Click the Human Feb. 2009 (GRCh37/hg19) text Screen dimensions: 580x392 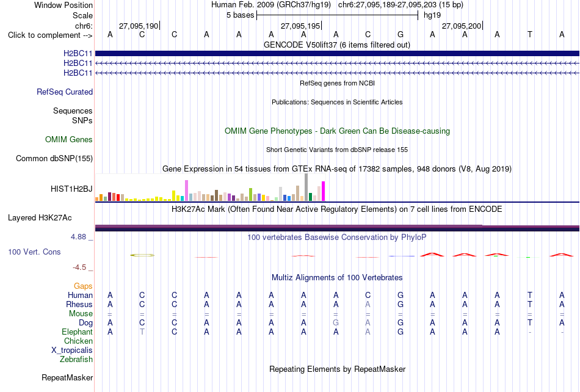point(271,5)
